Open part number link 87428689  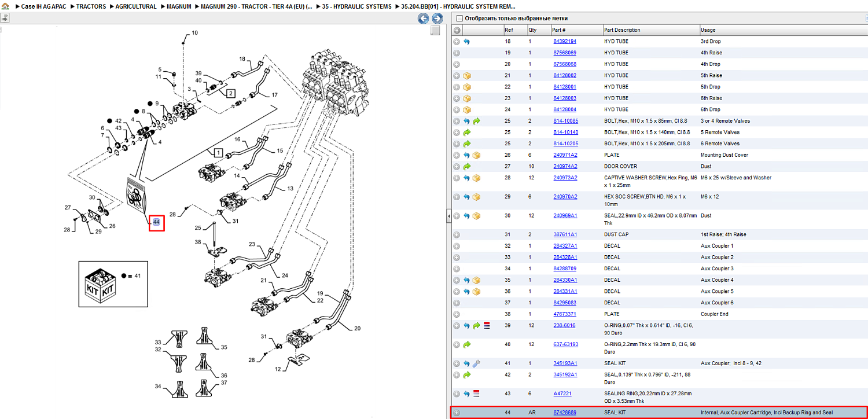tap(565, 413)
